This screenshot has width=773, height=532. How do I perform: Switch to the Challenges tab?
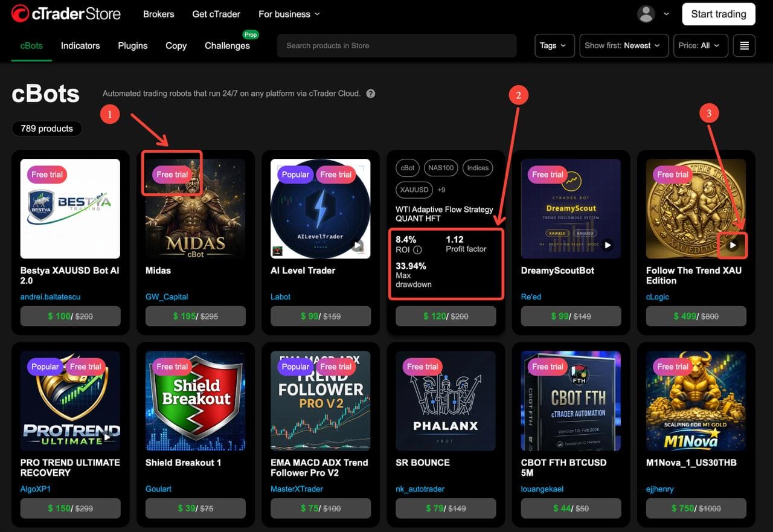coord(227,45)
